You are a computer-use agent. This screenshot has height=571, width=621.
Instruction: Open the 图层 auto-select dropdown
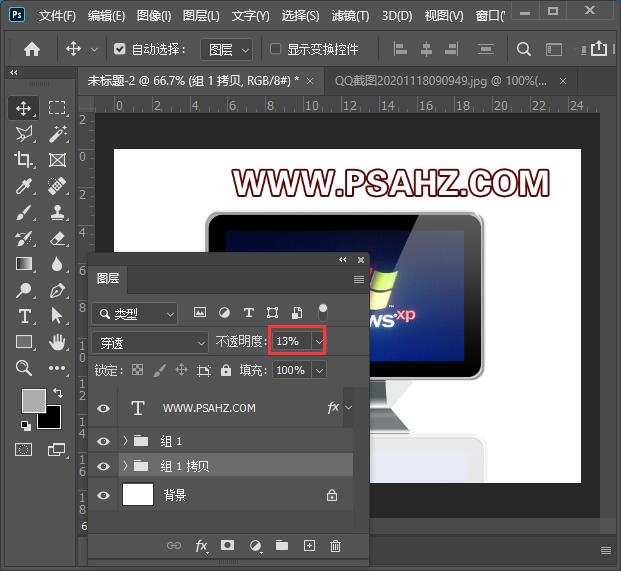tap(227, 50)
